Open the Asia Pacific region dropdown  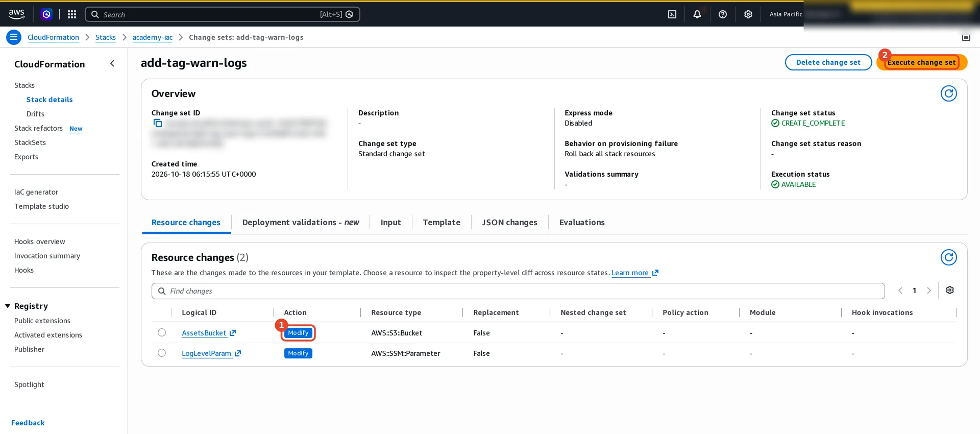[786, 14]
